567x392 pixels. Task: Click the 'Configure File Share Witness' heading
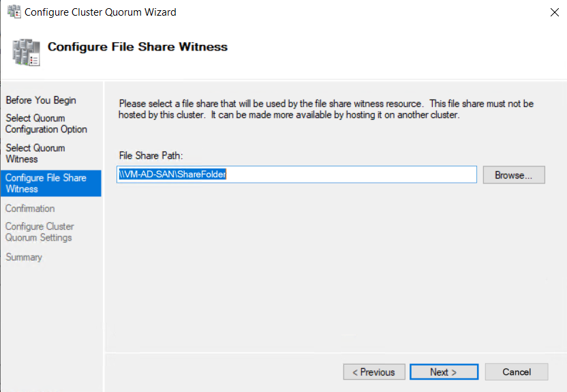138,46
